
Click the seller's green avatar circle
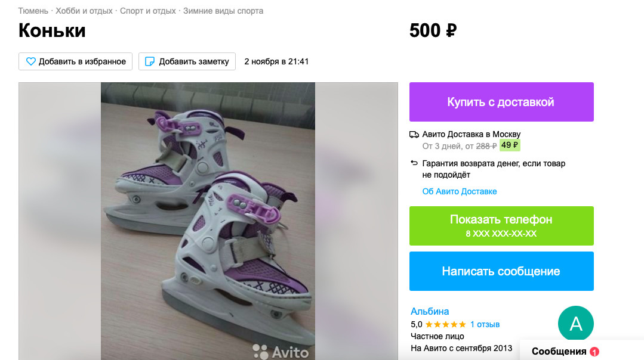click(575, 324)
